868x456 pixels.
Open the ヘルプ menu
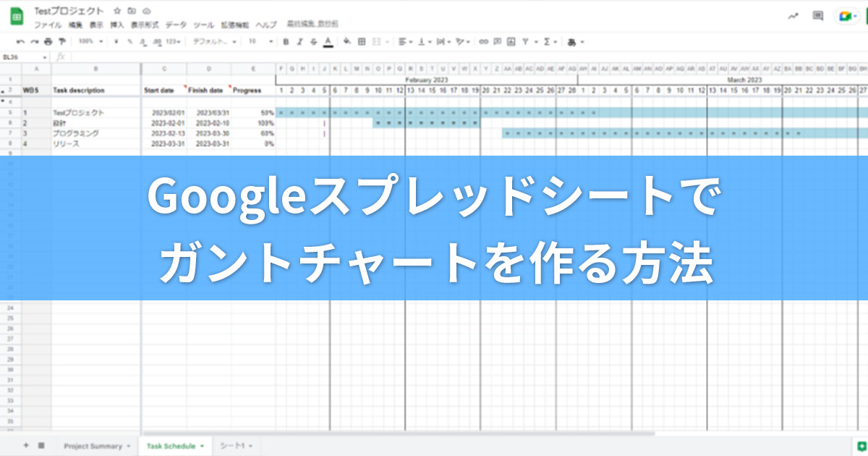pos(266,25)
